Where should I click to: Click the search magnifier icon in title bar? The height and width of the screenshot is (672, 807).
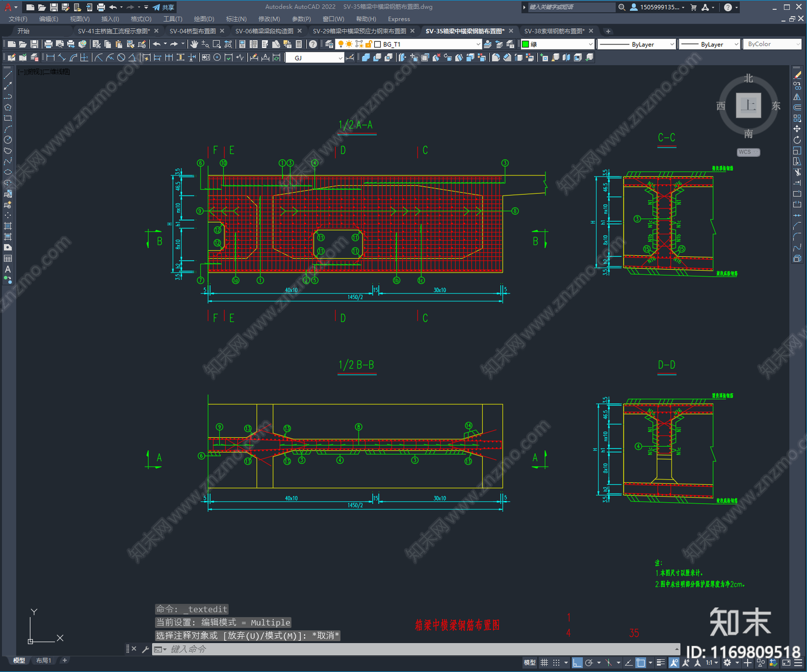[622, 7]
